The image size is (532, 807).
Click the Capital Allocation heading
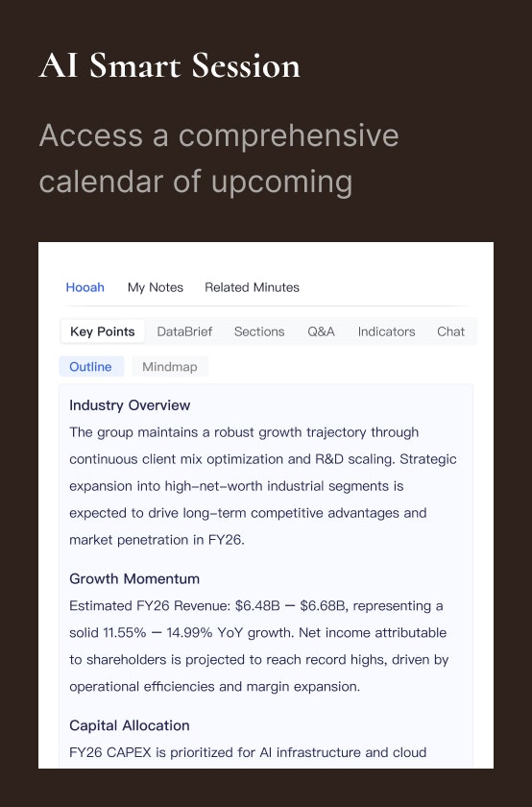[x=129, y=725]
